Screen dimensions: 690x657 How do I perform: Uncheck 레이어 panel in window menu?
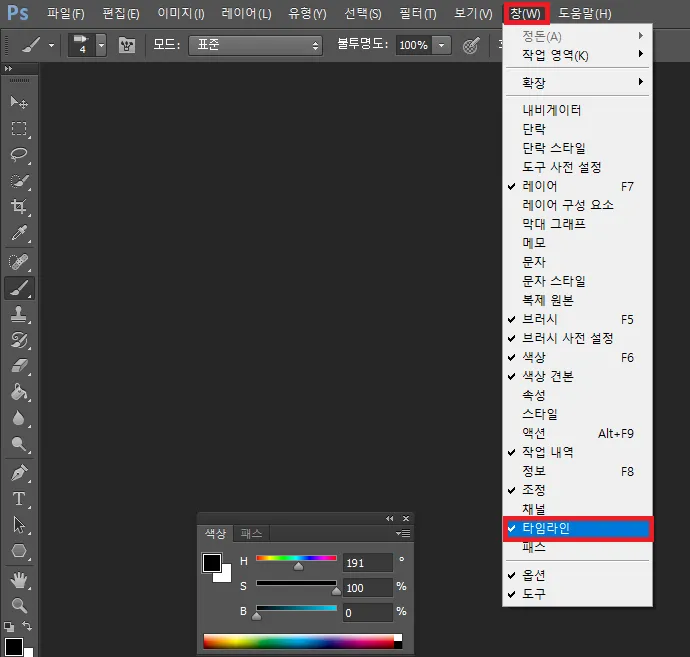tap(577, 186)
